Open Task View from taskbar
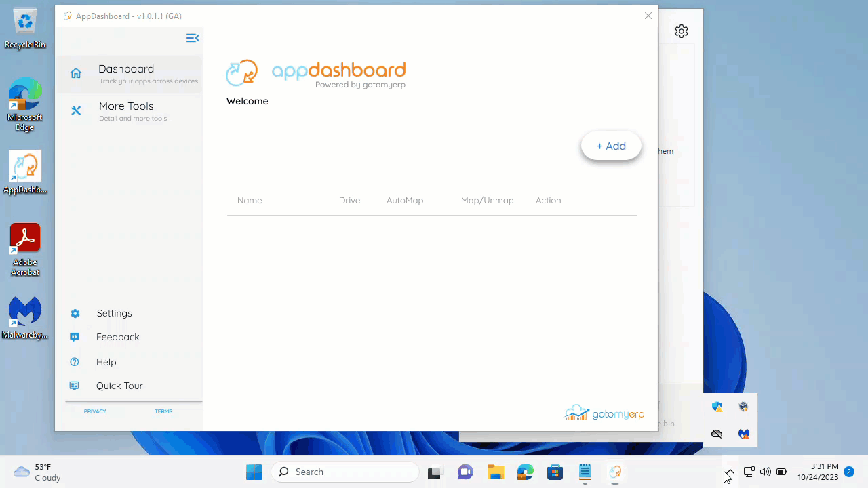The image size is (868, 488). point(435,472)
